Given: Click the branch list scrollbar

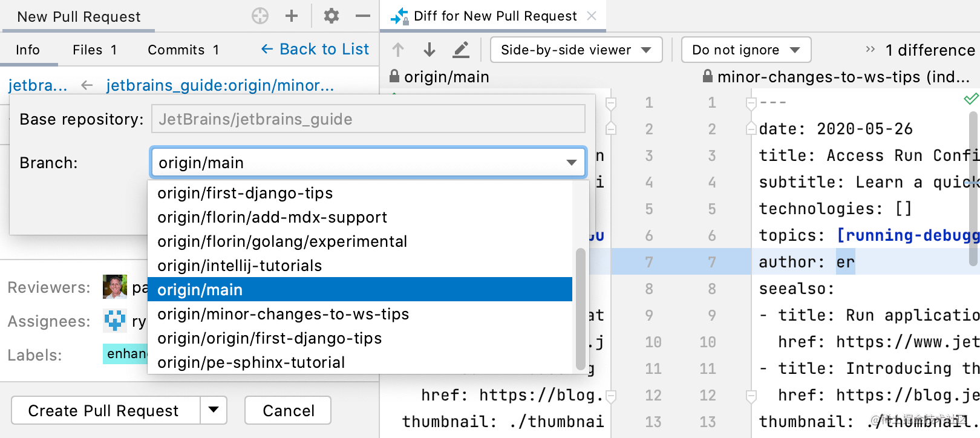Looking at the screenshot, I should coord(580,309).
